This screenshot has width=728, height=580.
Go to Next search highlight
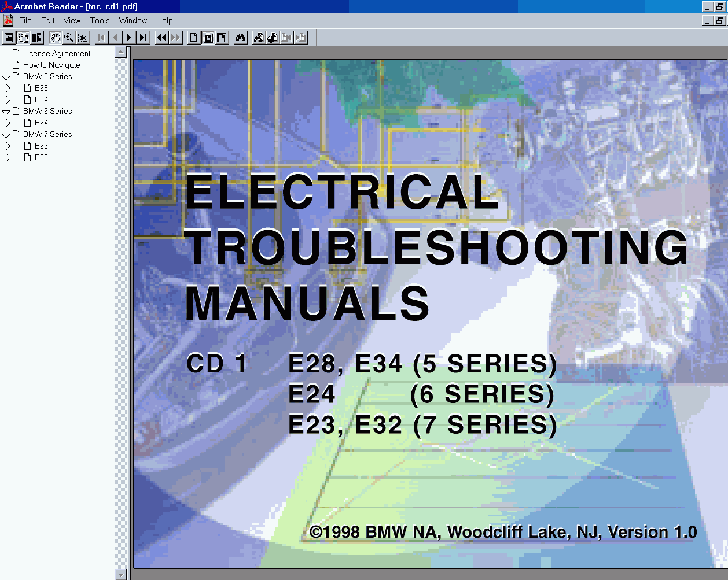[x=300, y=38]
